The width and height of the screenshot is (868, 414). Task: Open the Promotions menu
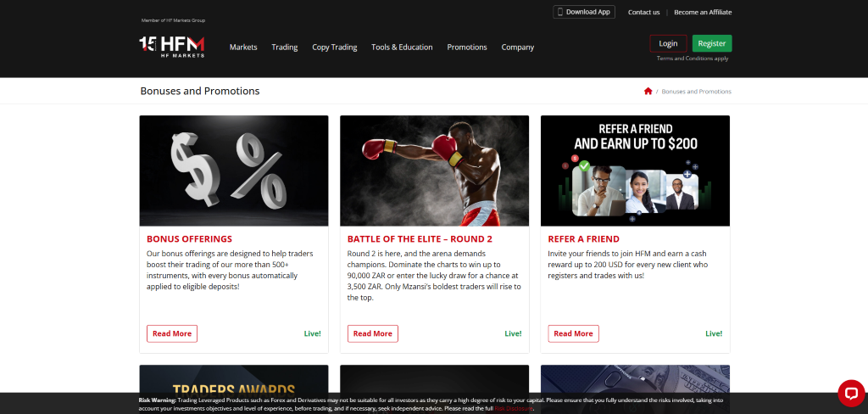point(467,48)
